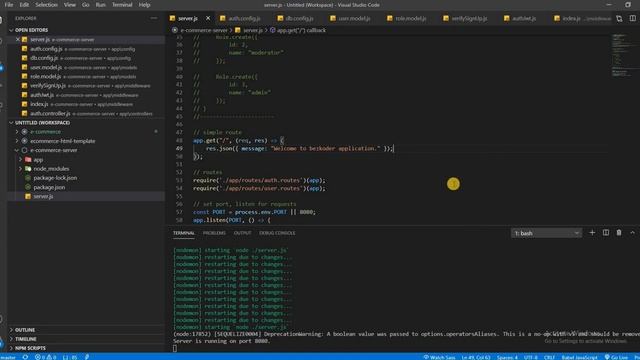Change line ending via CRLF item
Screen dimensions: 640x360
pyautogui.click(x=549, y=357)
